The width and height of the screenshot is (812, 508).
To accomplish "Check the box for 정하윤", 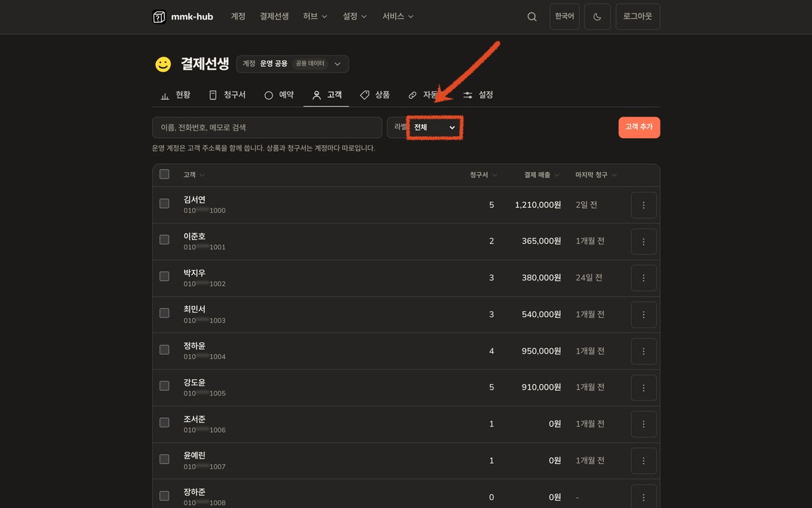I will tap(164, 350).
